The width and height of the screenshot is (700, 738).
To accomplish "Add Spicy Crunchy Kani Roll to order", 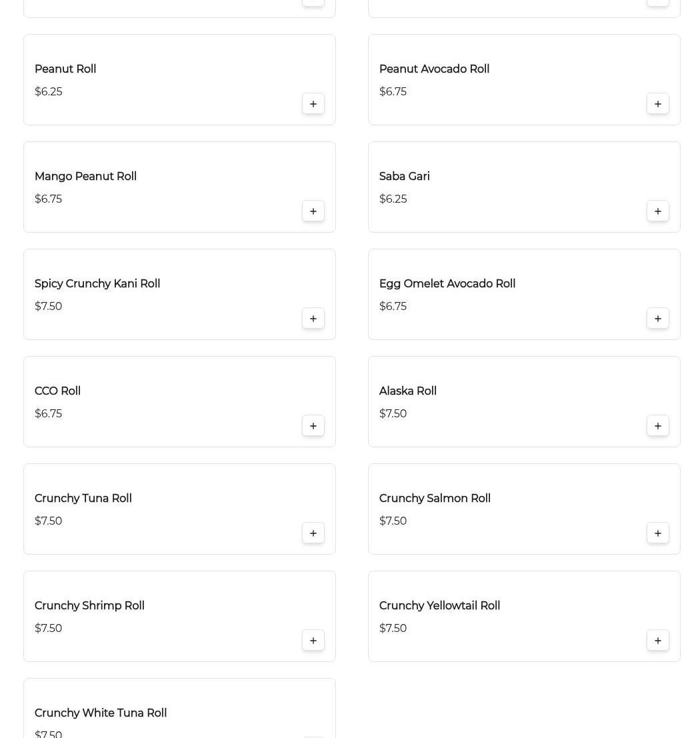I will click(313, 319).
